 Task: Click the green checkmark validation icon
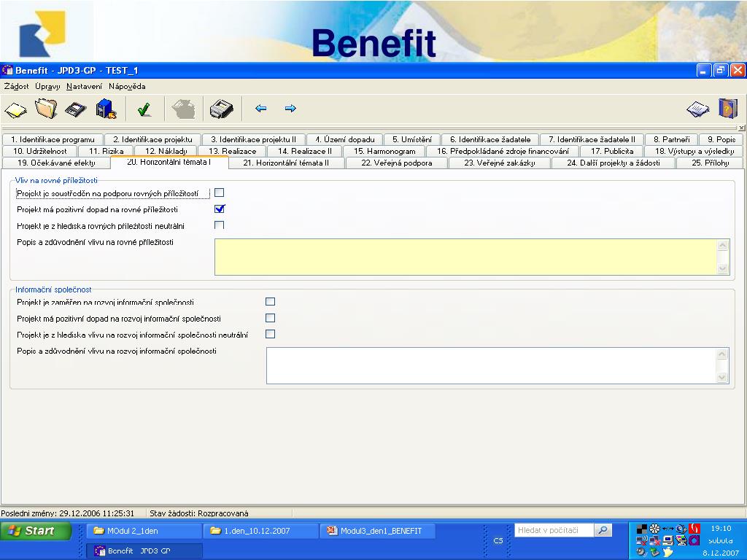coord(144,109)
